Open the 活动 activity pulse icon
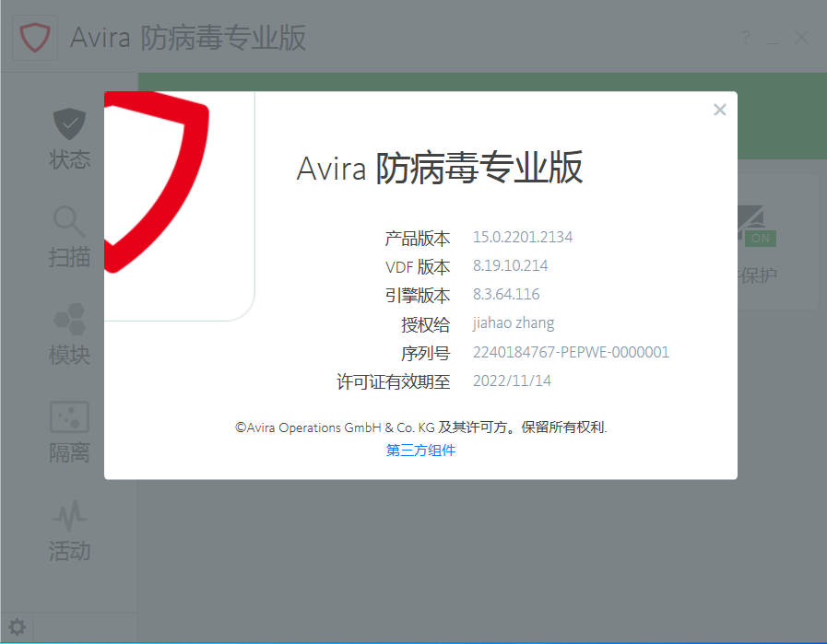The image size is (827, 644). tap(70, 515)
